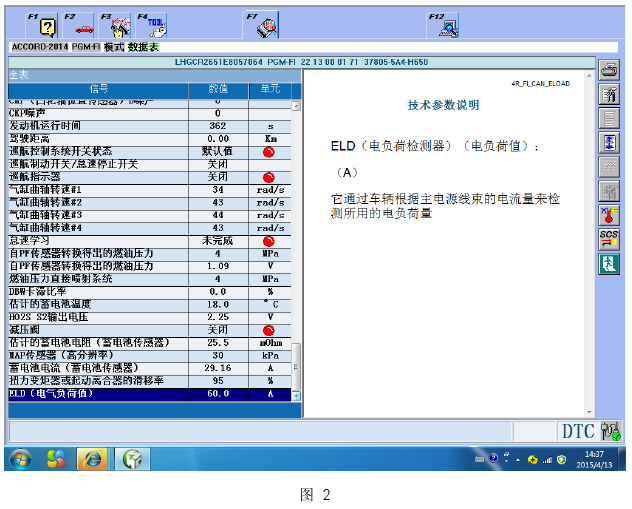The image size is (632, 509).
Task: Select the 气缸曲轴转速#1 row
Action: (150, 190)
